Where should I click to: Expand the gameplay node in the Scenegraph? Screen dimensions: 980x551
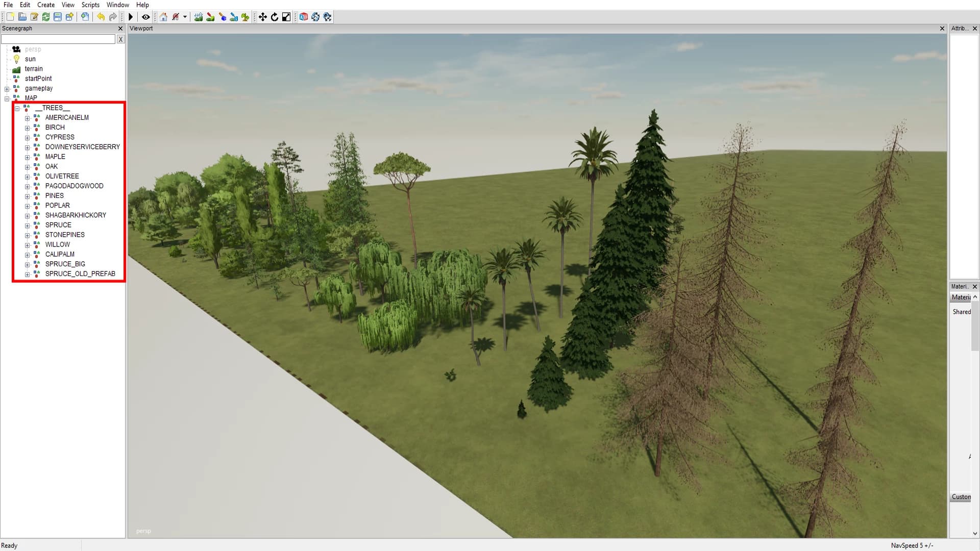pyautogui.click(x=7, y=89)
